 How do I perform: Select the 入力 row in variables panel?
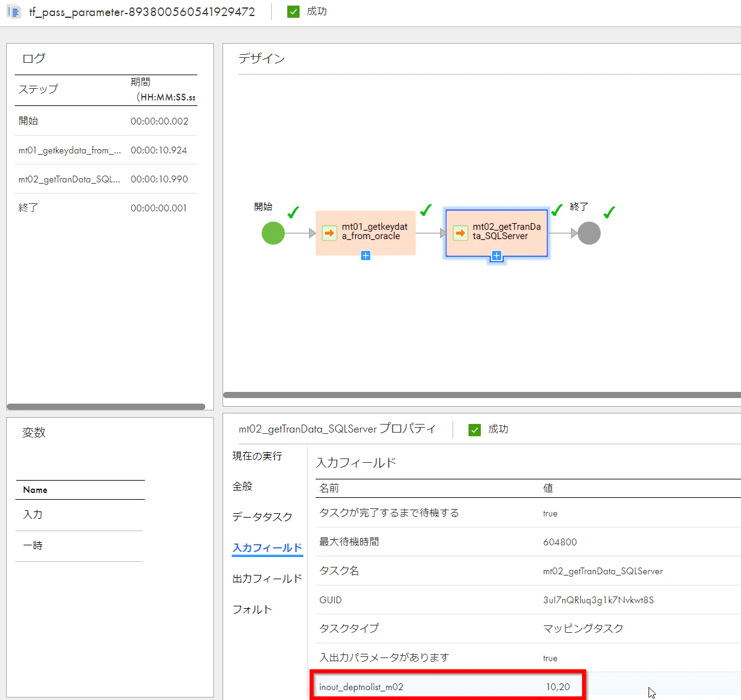pyautogui.click(x=80, y=515)
